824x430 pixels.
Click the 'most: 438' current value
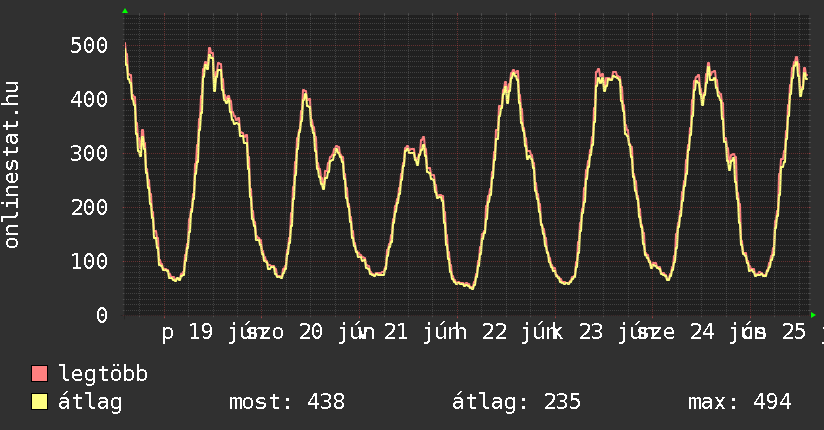pos(287,402)
